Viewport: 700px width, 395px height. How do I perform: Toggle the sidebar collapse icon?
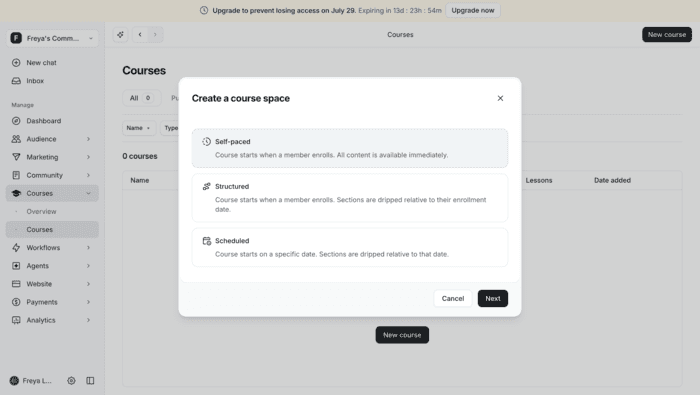90,381
